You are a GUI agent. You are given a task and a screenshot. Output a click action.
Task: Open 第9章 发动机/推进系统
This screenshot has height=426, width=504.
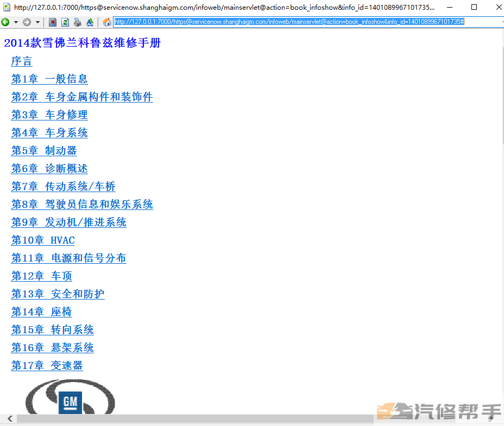69,222
